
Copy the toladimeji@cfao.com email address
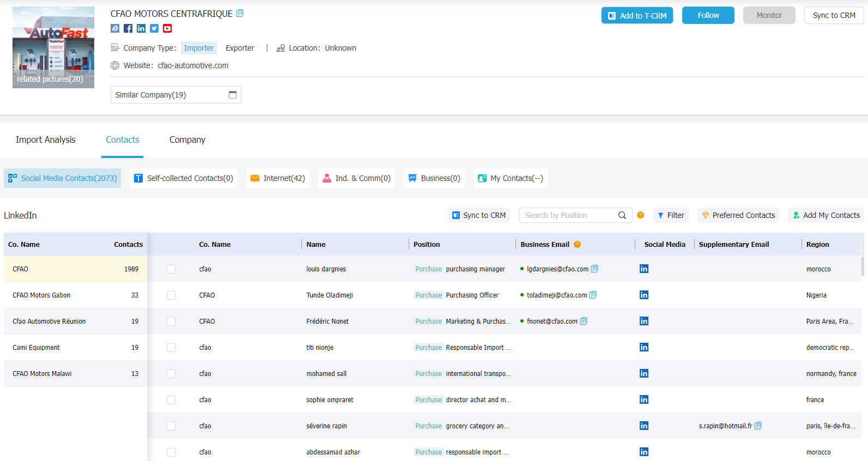coord(593,295)
